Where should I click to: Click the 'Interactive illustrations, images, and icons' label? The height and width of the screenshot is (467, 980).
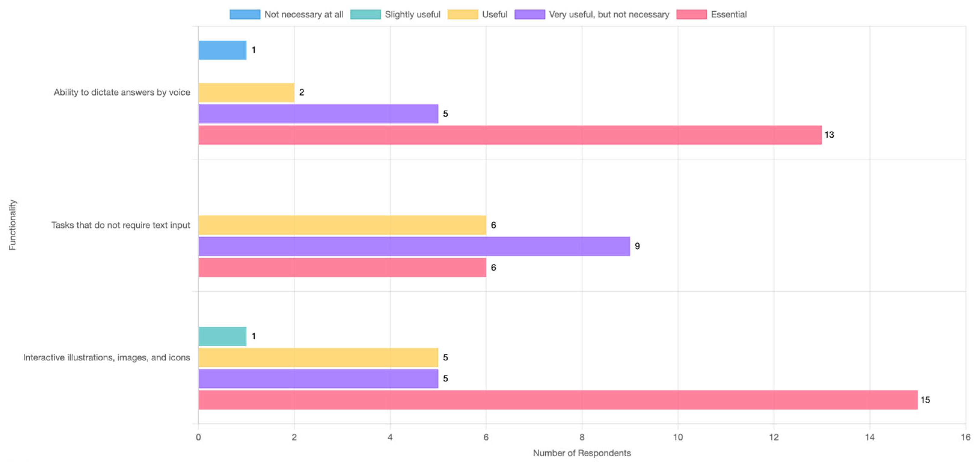coord(106,358)
